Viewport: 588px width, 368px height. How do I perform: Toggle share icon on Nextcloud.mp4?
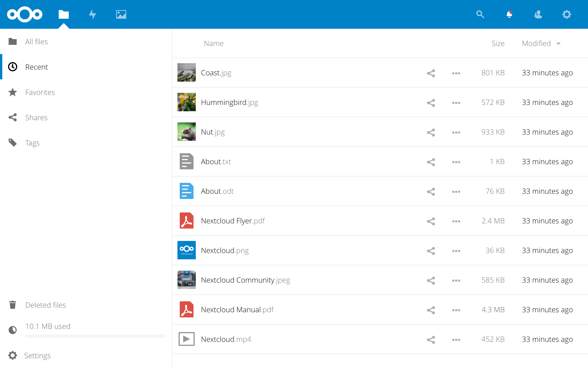click(431, 339)
